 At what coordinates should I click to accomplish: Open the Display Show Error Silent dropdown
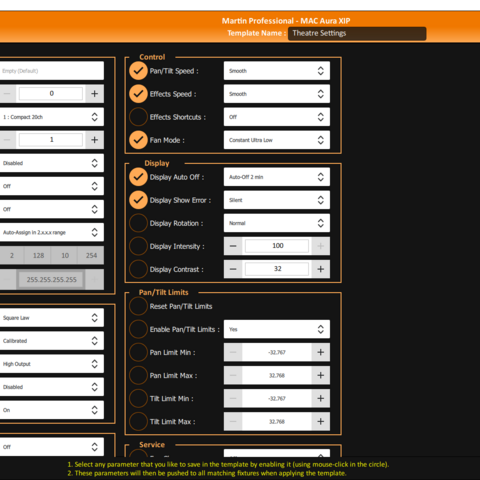277,200
